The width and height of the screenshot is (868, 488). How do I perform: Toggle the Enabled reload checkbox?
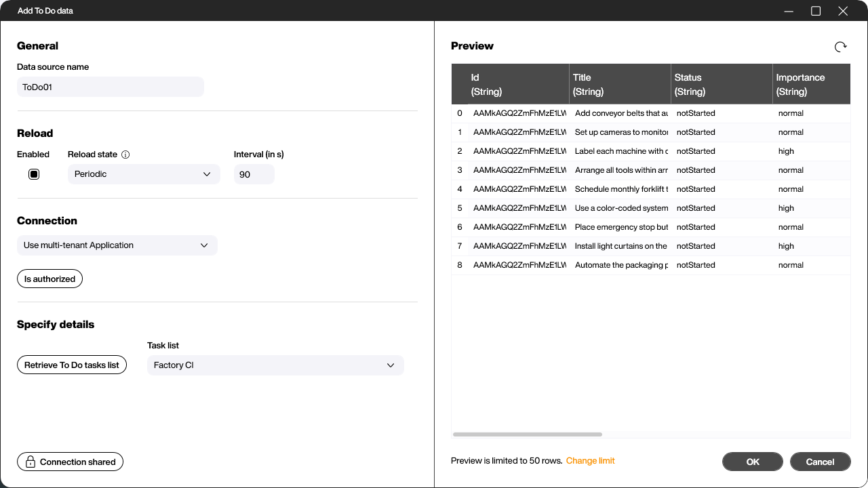(34, 174)
